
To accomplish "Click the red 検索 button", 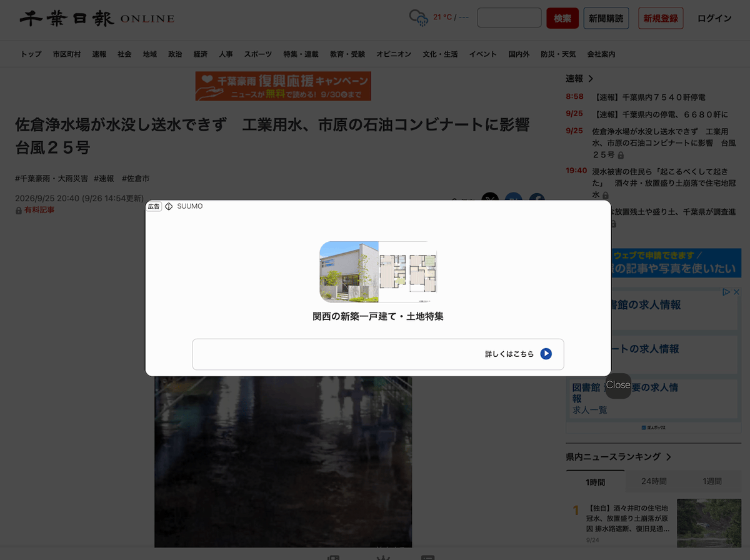I will pyautogui.click(x=562, y=18).
